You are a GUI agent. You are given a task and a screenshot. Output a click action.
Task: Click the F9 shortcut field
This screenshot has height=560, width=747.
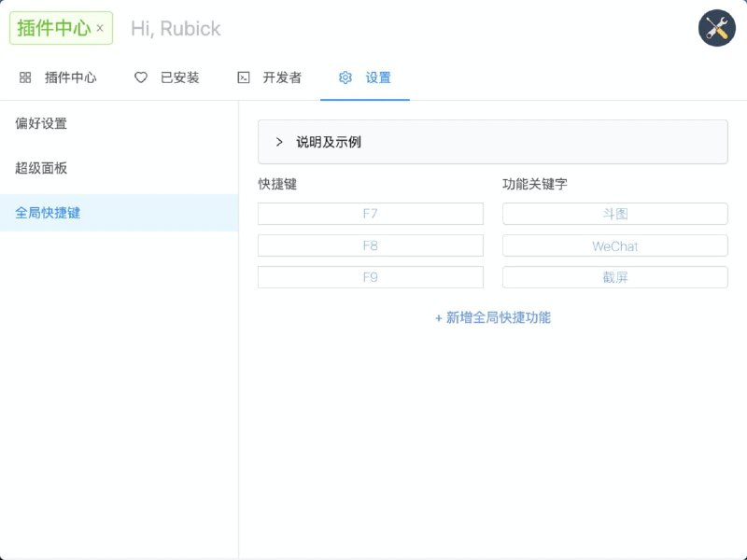pos(371,277)
